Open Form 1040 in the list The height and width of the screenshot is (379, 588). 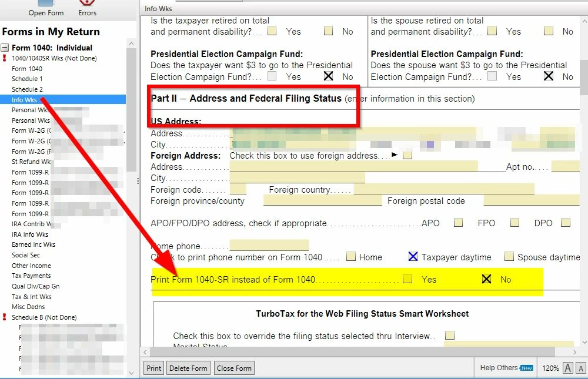coord(27,69)
